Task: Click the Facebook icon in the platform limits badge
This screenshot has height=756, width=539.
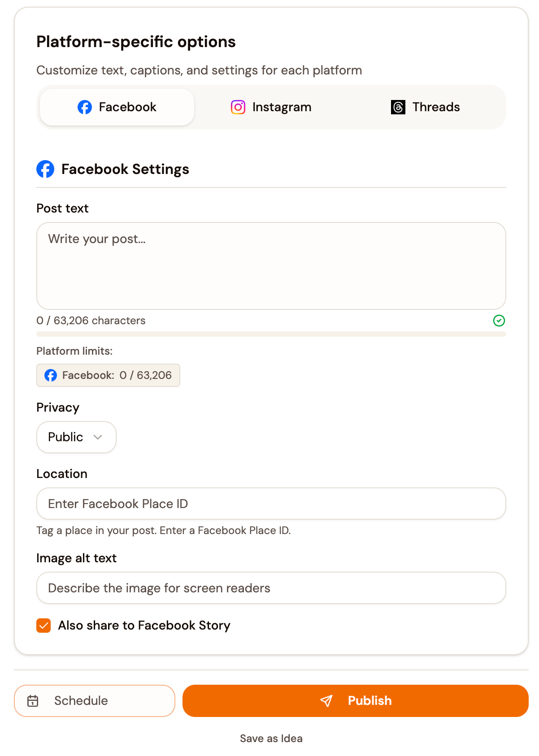Action: (x=51, y=375)
